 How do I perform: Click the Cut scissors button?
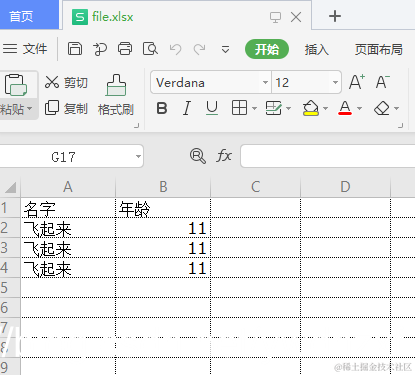66,82
